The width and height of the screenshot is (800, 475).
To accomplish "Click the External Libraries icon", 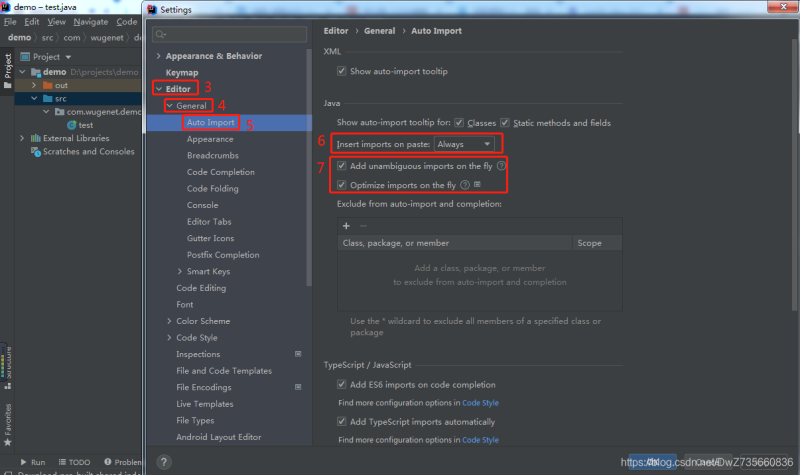I will tap(36, 138).
